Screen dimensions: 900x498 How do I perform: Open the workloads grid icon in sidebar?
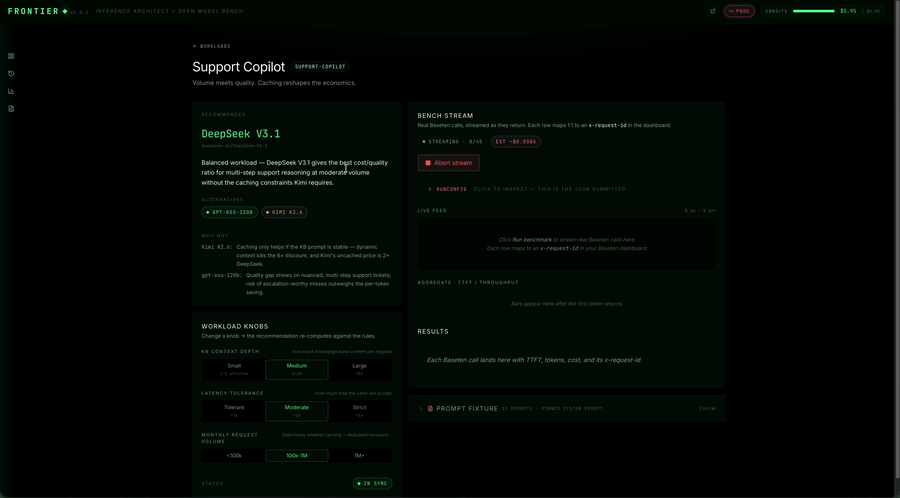11,56
